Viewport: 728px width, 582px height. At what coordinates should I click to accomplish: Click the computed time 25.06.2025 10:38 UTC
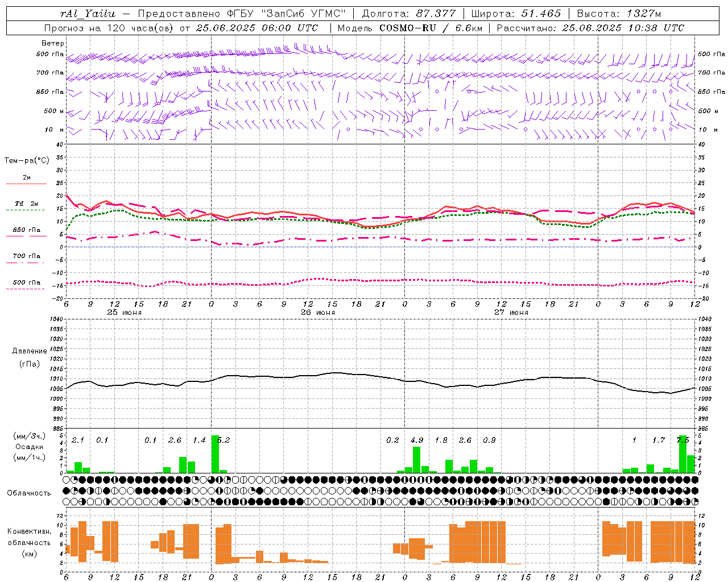click(x=623, y=28)
